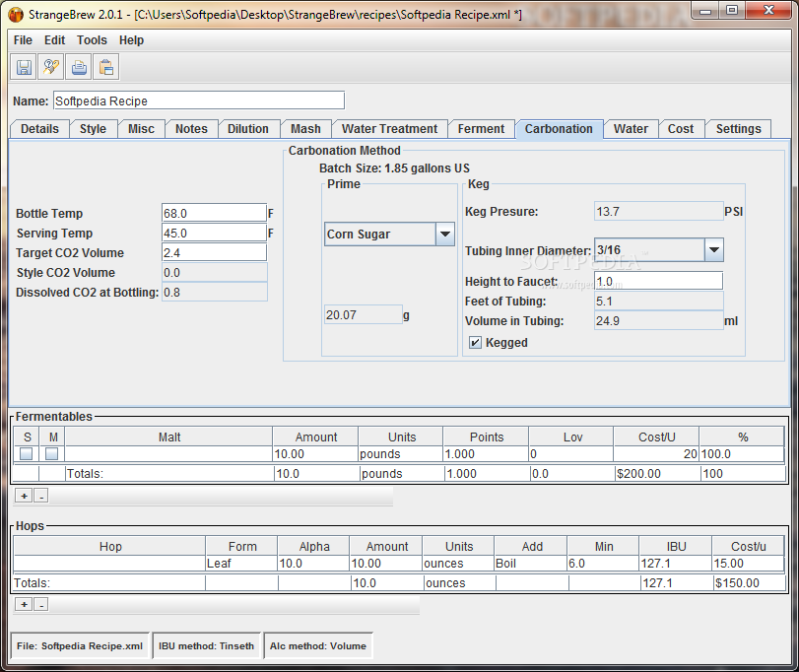Click the find/search recipe toolbar icon
The height and width of the screenshot is (672, 799).
pos(51,67)
